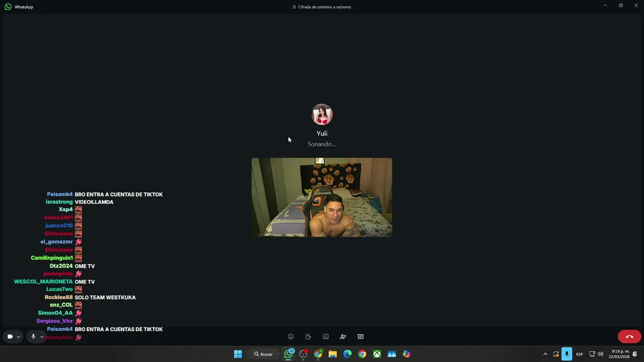This screenshot has height=362, width=644.
Task: Click Yuli's profile picture
Action: [x=322, y=115]
